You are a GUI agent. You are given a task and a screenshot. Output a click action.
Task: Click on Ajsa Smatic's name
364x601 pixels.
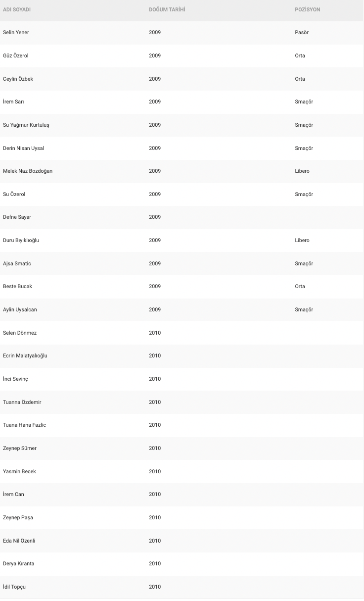17,264
